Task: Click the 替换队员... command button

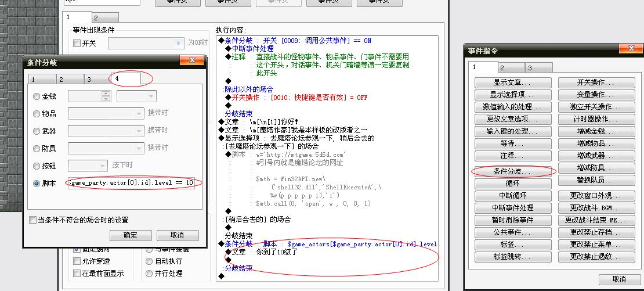Action: (596, 180)
